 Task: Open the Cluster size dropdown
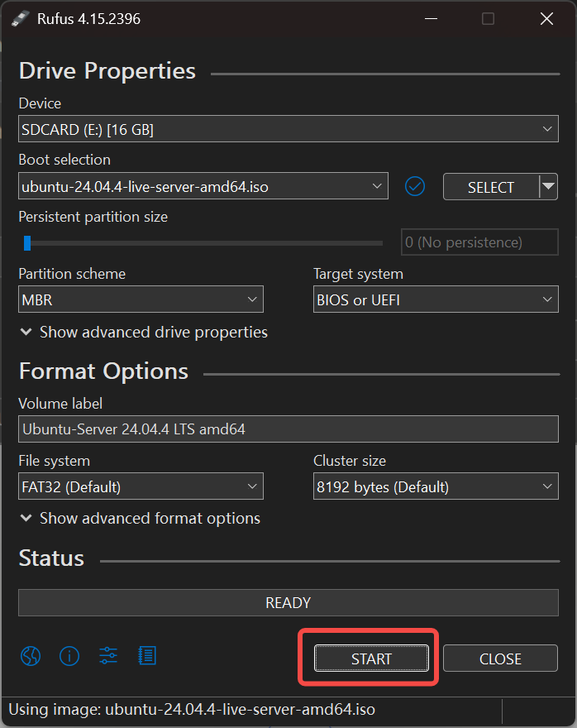pyautogui.click(x=436, y=486)
